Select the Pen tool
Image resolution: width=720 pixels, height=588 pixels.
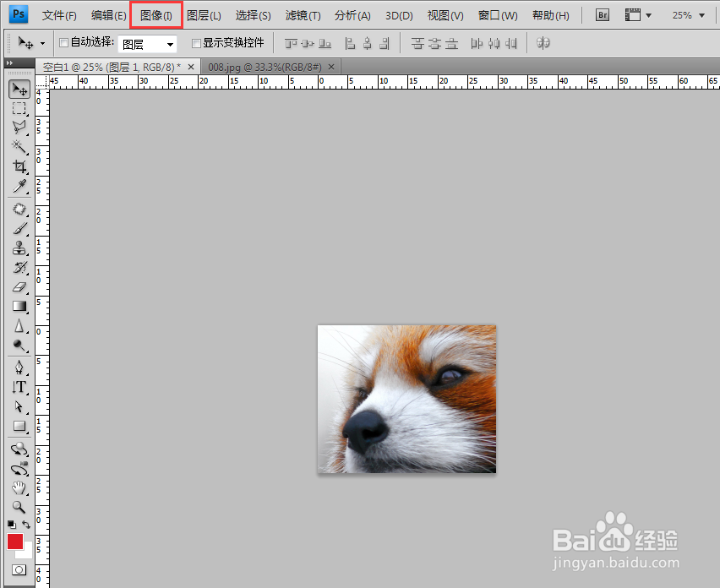pyautogui.click(x=19, y=367)
